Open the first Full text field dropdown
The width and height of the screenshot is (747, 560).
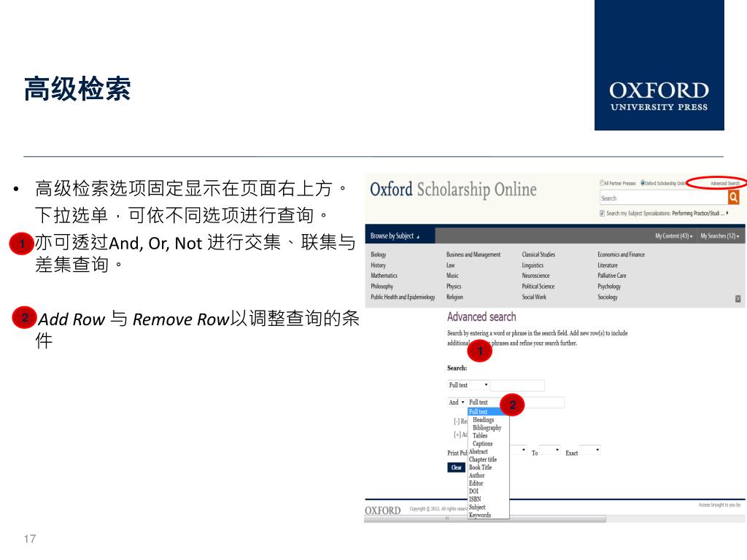coord(468,385)
